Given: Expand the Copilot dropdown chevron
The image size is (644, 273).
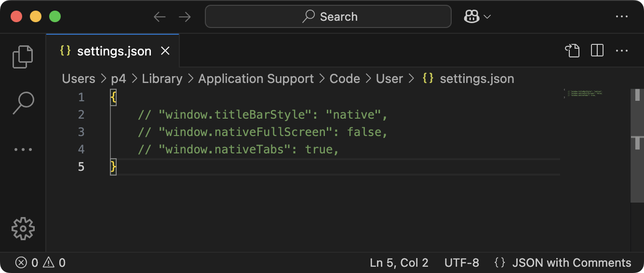Looking at the screenshot, I should click(487, 17).
